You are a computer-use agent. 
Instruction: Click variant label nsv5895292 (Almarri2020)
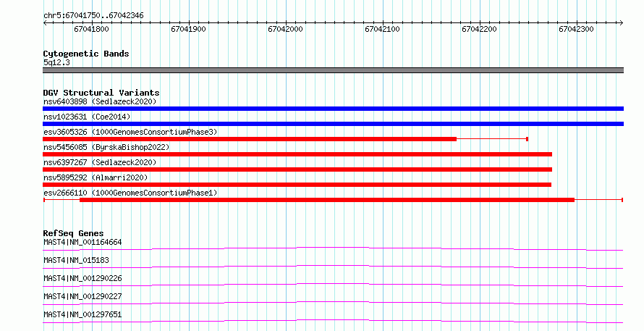[x=96, y=177]
